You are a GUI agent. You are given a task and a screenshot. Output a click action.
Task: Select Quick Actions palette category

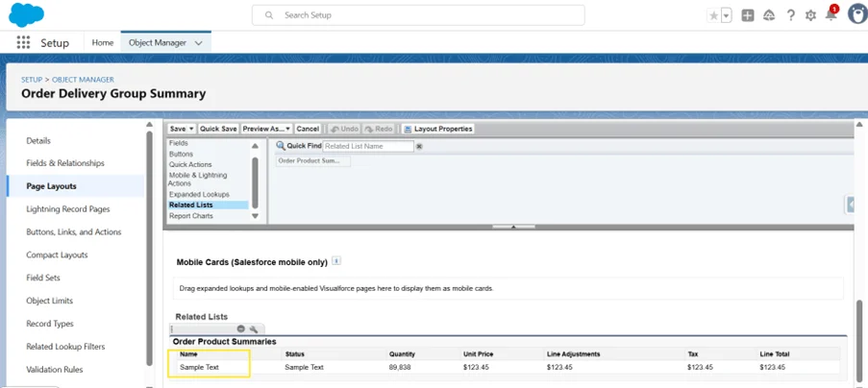190,164
